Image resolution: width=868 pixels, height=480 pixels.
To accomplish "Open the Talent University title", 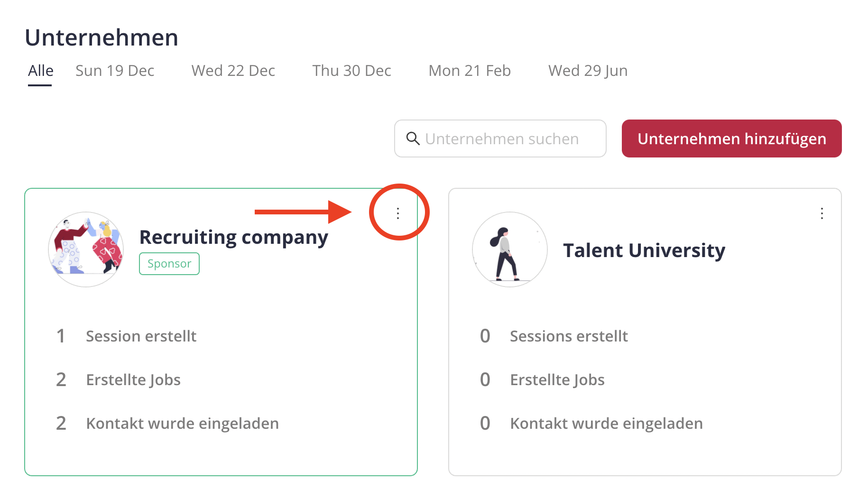I will tap(644, 250).
